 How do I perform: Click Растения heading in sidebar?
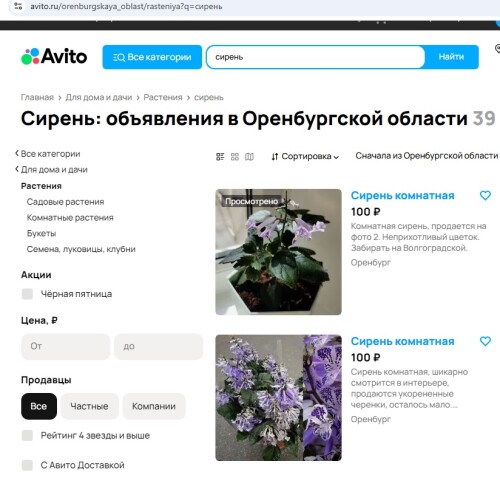pos(41,186)
